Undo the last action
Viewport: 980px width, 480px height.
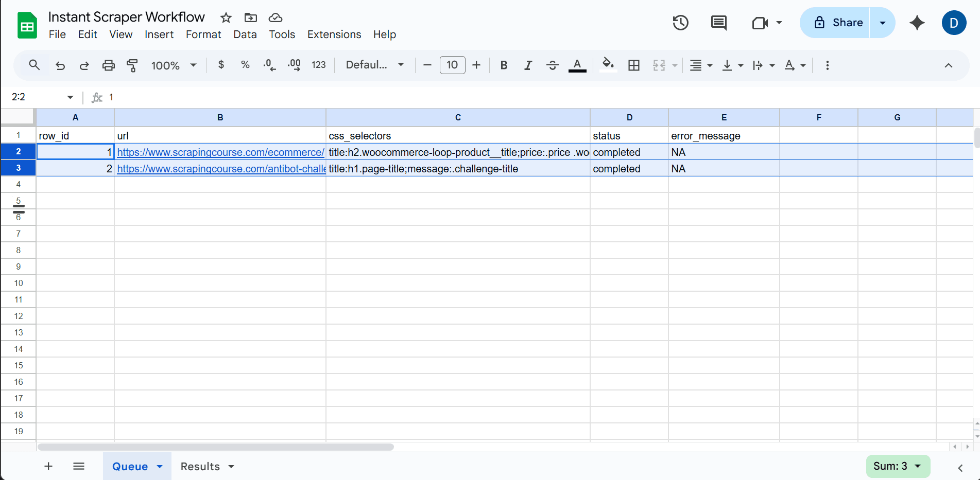click(60, 65)
